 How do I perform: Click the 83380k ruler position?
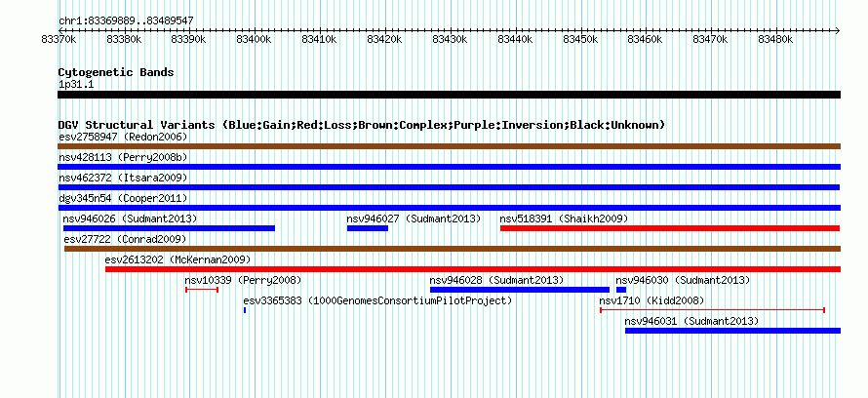coord(124,39)
